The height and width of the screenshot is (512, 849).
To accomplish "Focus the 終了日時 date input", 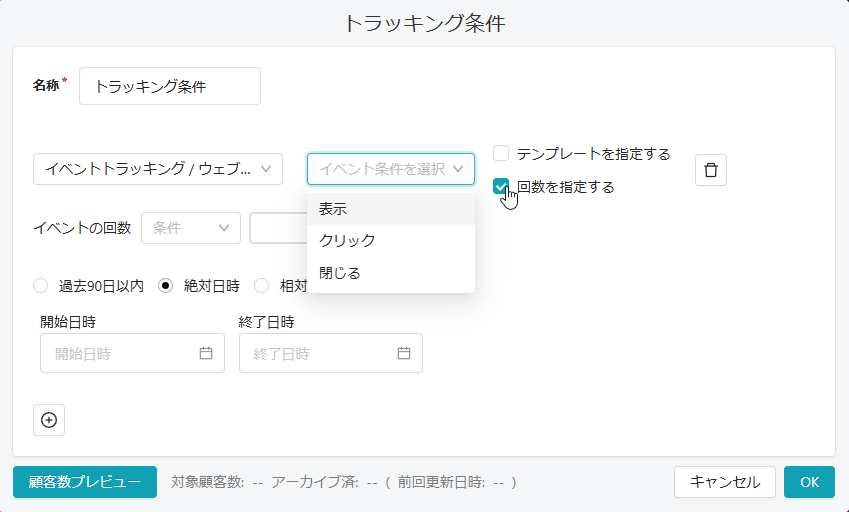I will point(320,353).
